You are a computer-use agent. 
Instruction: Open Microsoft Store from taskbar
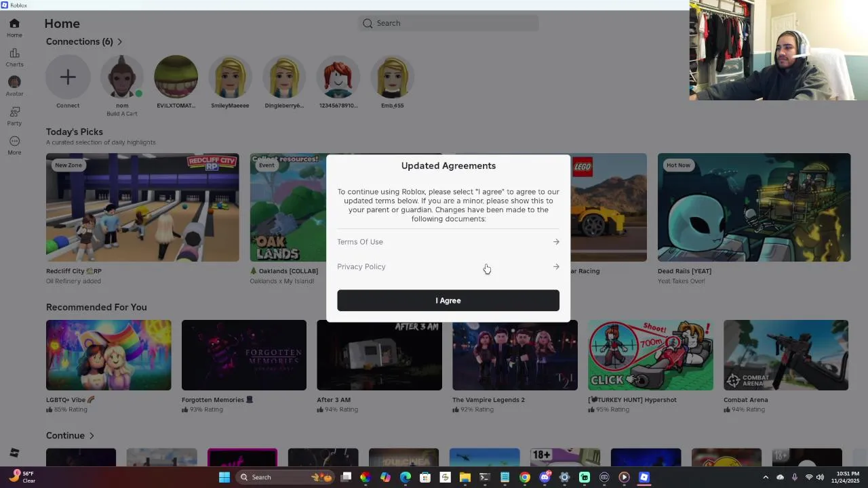pyautogui.click(x=425, y=477)
